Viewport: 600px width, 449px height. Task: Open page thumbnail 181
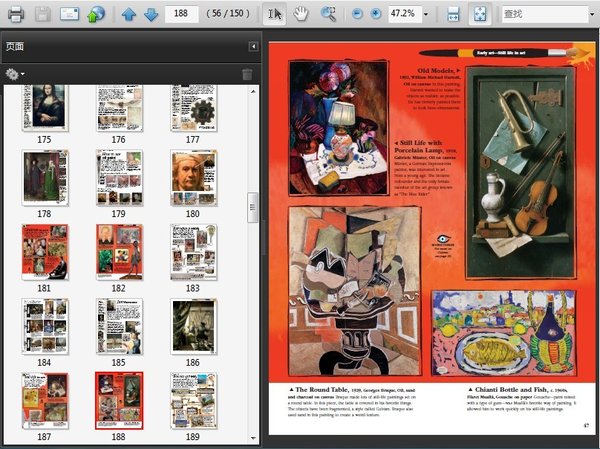pos(45,252)
